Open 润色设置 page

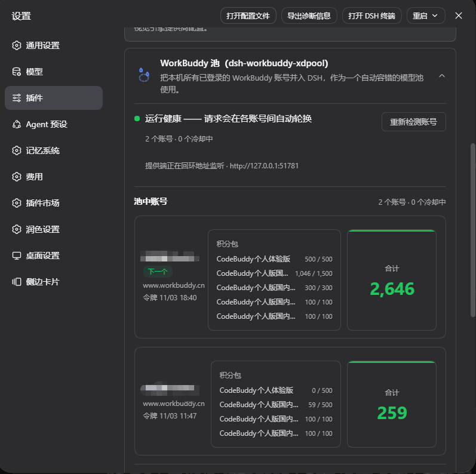[x=54, y=229]
